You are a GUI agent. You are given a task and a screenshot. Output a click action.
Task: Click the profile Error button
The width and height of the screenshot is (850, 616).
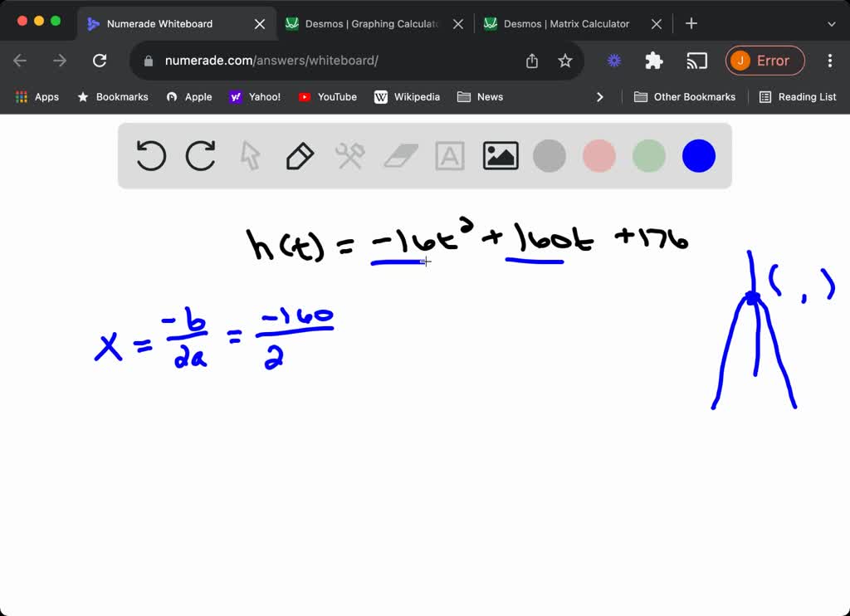765,61
